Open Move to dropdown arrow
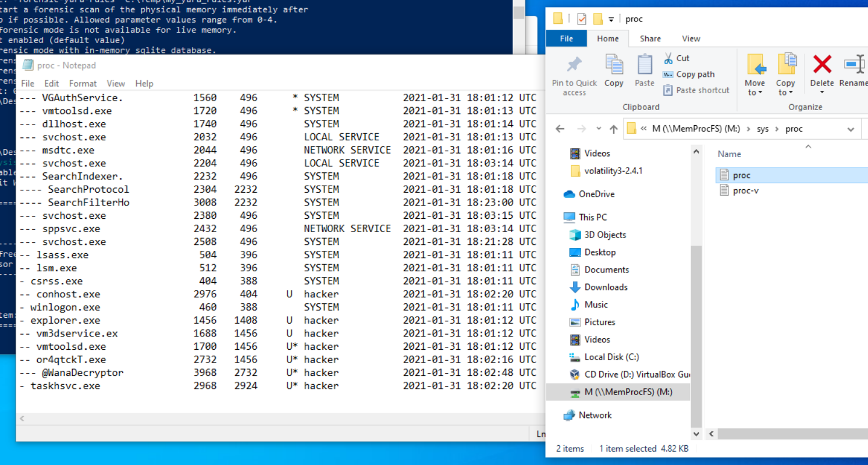This screenshot has height=465, width=868. point(759,93)
